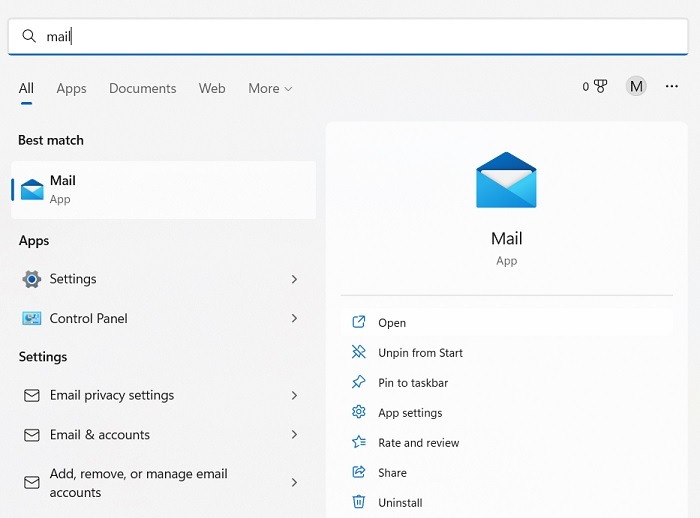Click the Share icon
Image resolution: width=700 pixels, height=518 pixels.
coord(359,472)
